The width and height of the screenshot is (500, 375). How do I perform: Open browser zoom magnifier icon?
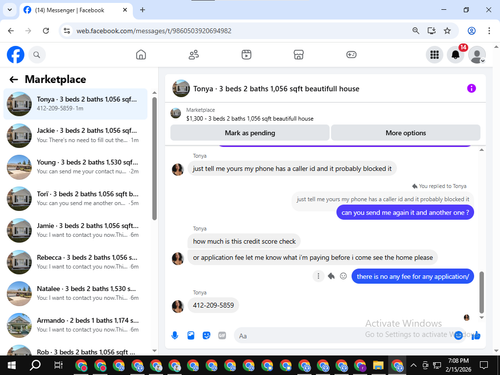click(x=416, y=31)
